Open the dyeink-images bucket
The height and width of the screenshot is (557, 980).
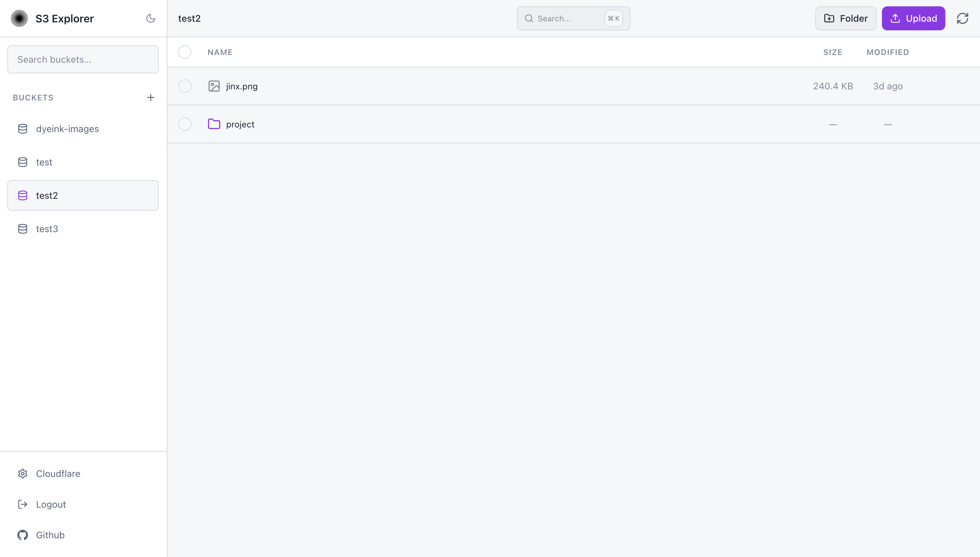point(67,129)
